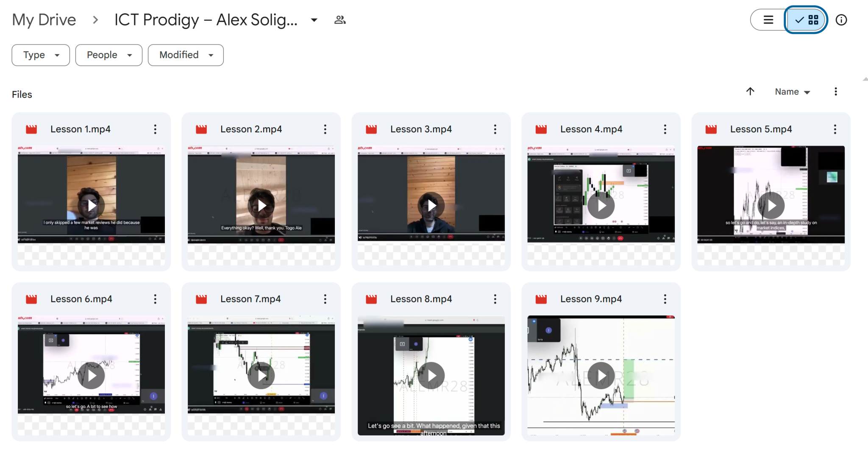
Task: Select the grid layout view
Action: click(x=807, y=20)
